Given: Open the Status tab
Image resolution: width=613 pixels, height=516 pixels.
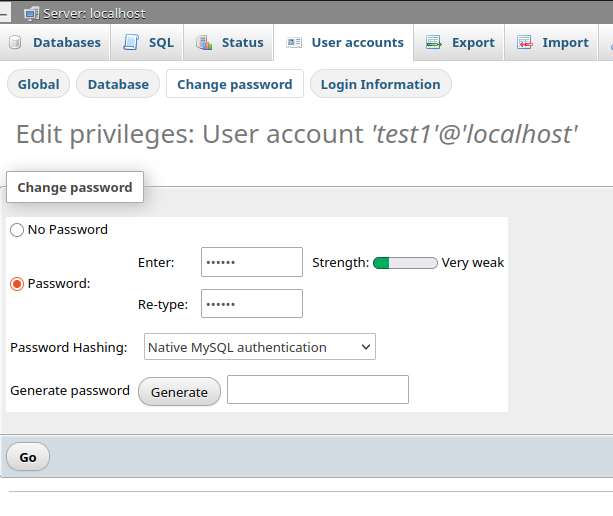Looking at the screenshot, I should pyautogui.click(x=228, y=42).
